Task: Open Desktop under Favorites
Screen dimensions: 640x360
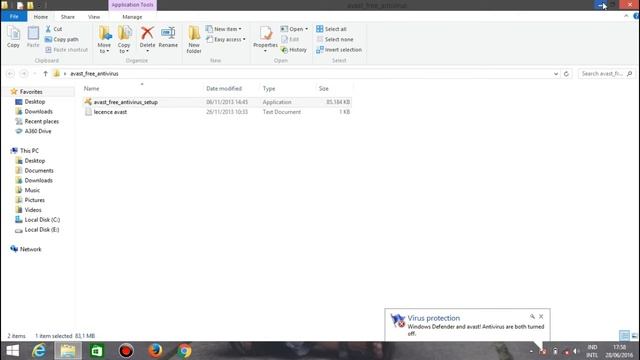Action: tap(35, 101)
